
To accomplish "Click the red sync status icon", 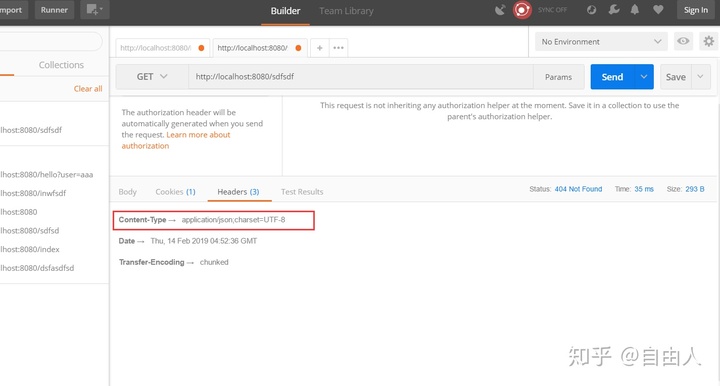I will 522,10.
